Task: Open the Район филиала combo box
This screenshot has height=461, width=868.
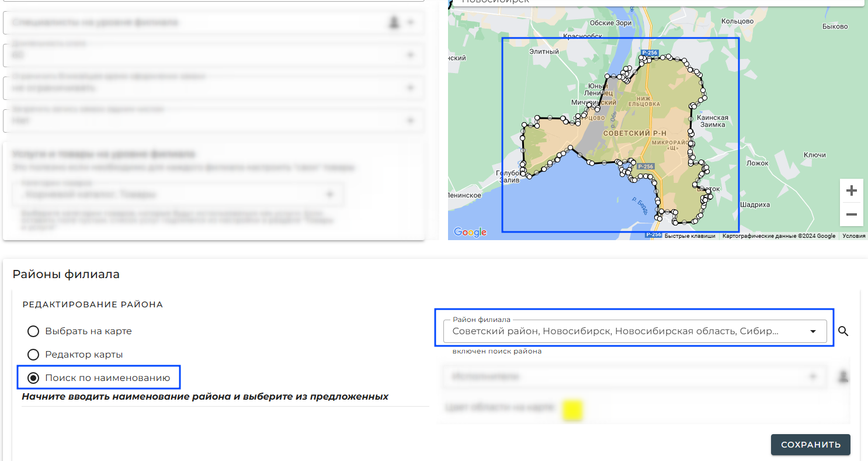Action: coord(635,331)
